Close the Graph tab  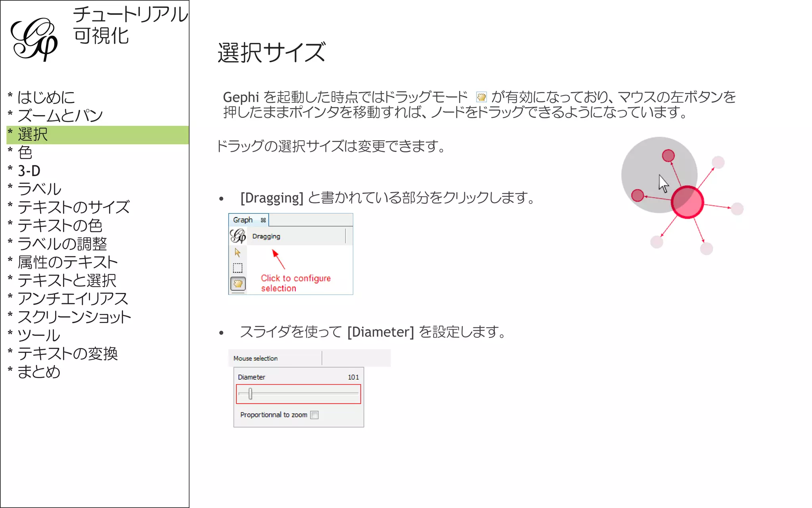pos(263,220)
